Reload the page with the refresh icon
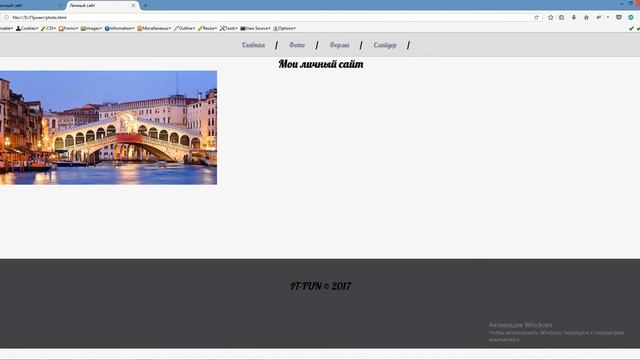Image resolution: width=640 pixels, height=360 pixels. coord(536,18)
